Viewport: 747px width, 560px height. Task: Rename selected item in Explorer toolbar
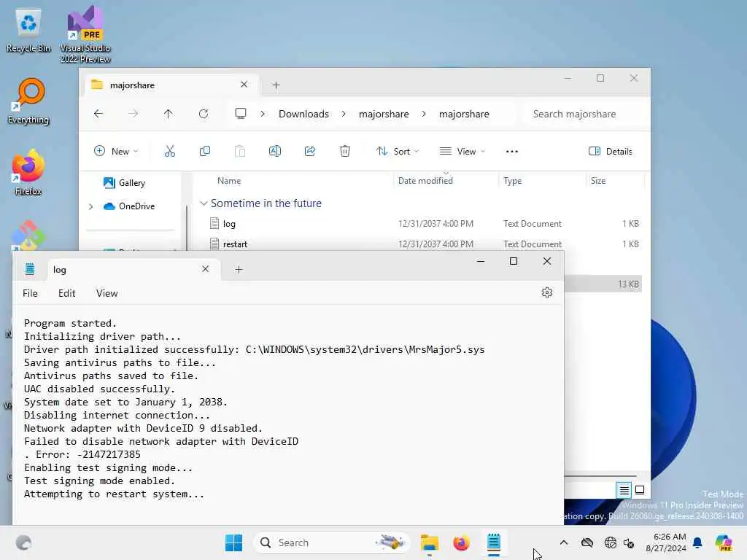(x=275, y=152)
